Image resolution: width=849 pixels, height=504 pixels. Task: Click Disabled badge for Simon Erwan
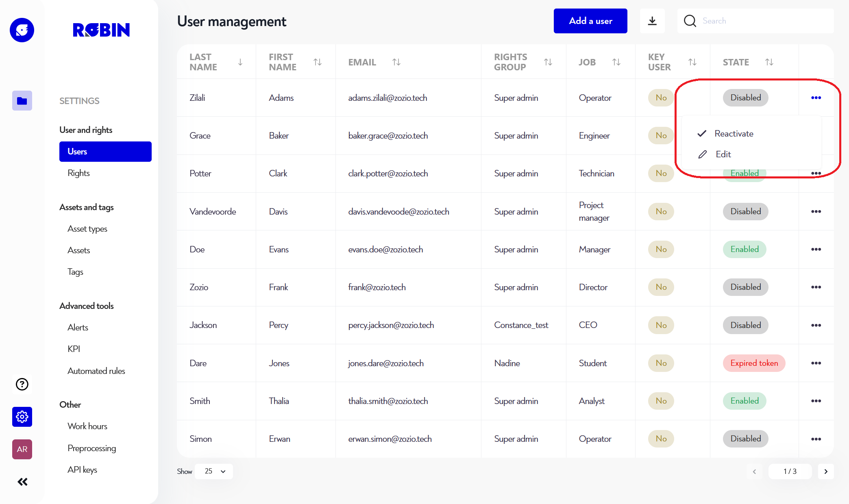pos(746,439)
